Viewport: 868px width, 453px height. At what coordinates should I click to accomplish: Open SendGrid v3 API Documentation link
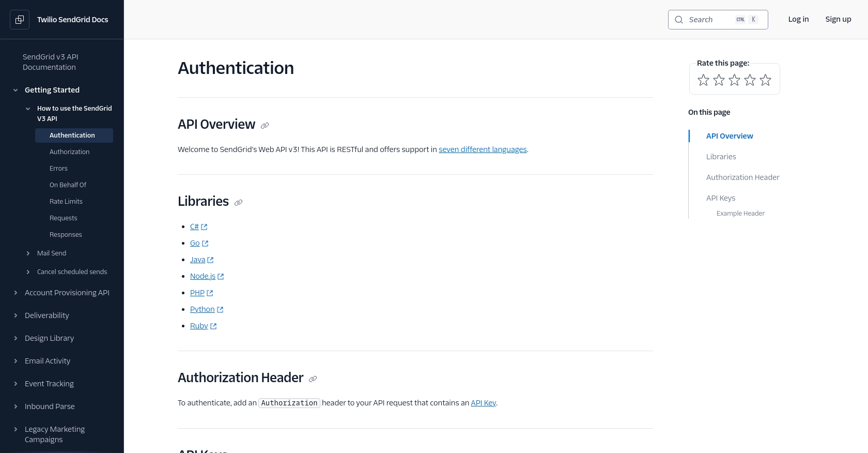pos(51,62)
